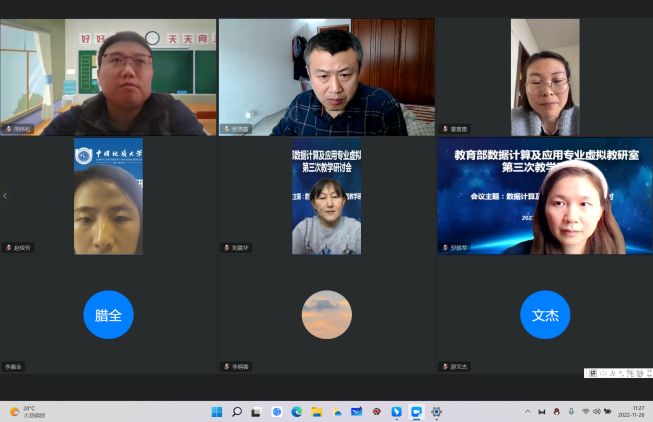Toggle IME simplified/traditional 简 button

point(630,373)
